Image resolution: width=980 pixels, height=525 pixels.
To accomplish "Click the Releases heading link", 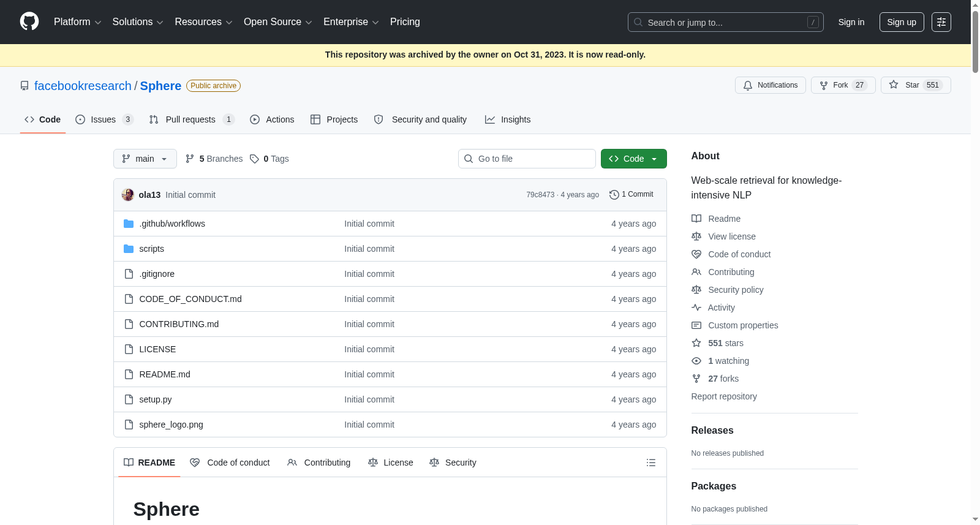I will pyautogui.click(x=712, y=431).
